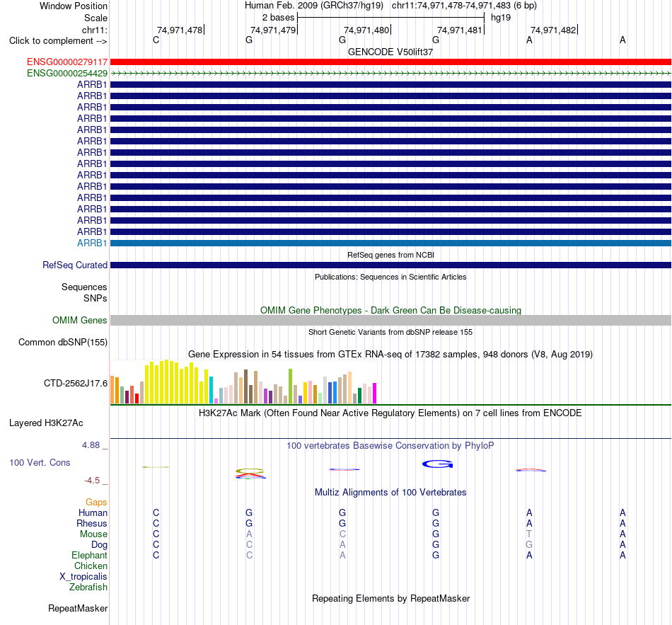Screen dimensions: 672x625
Task: Click ruler position label 74,971,482
Action: click(x=553, y=30)
